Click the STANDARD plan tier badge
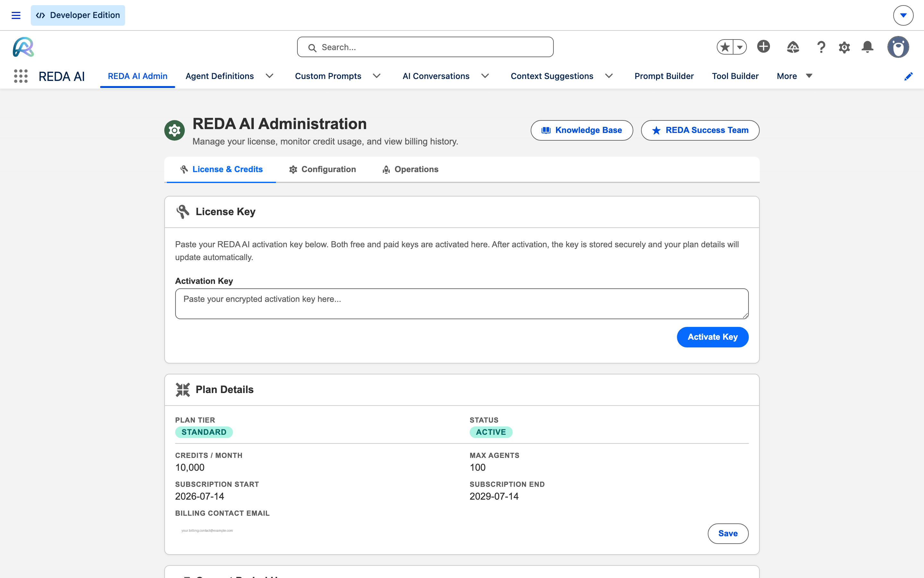Screen dimensions: 924x578 204,432
